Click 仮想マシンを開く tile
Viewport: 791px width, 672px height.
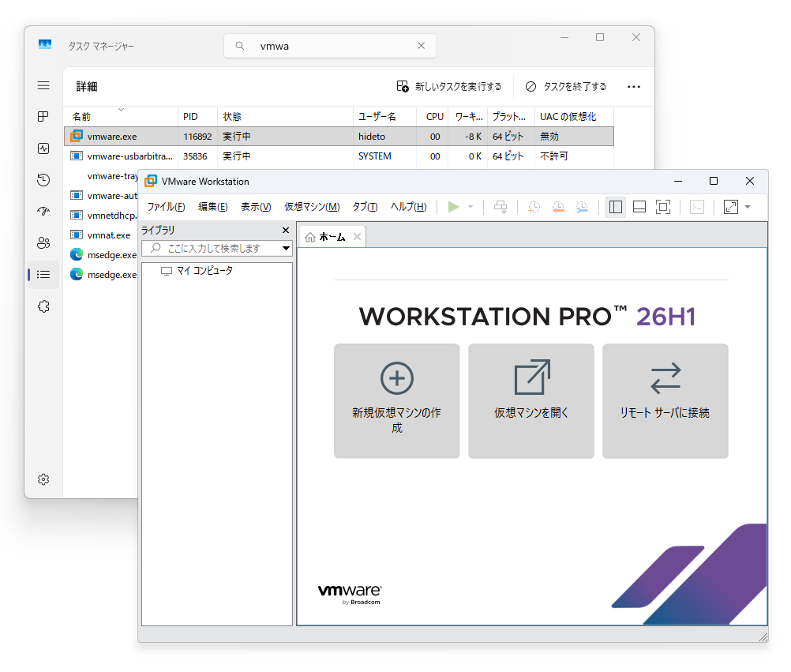pyautogui.click(x=530, y=401)
